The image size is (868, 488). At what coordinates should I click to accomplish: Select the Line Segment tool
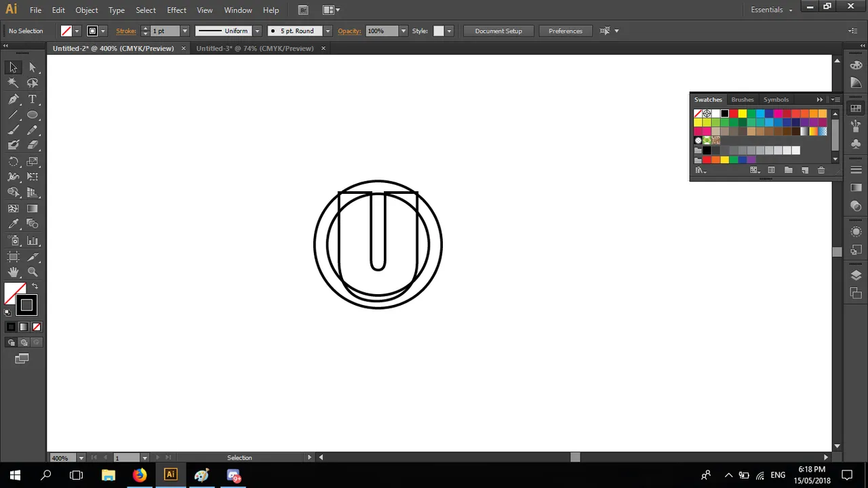click(13, 115)
